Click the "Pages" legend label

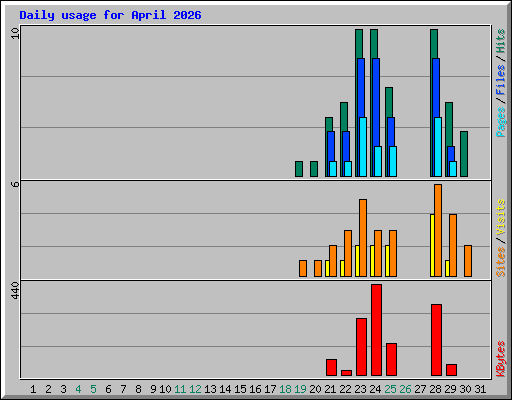tap(501, 122)
